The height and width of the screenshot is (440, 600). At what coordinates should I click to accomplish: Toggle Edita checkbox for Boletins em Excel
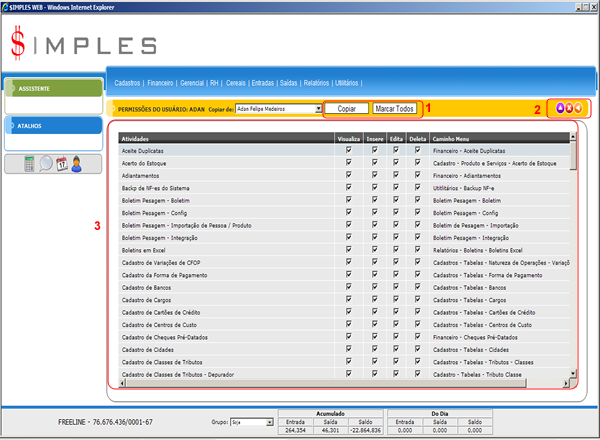396,249
